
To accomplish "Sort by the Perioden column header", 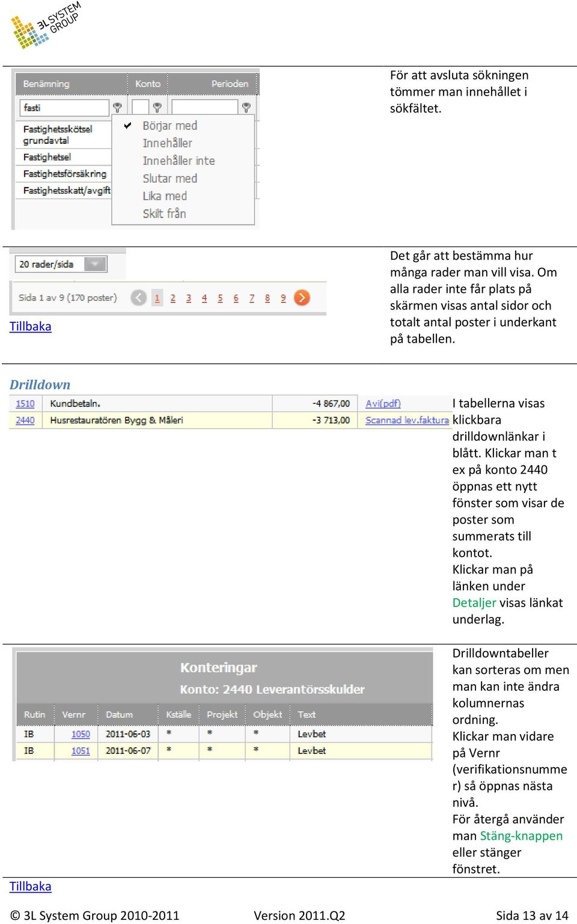I will 213,84.
